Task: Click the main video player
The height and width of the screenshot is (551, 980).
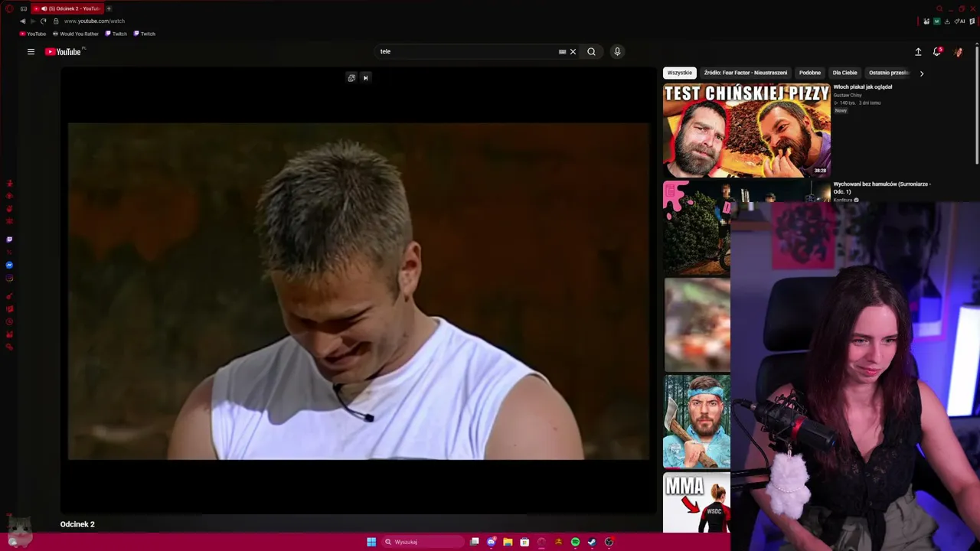Action: 358,292
